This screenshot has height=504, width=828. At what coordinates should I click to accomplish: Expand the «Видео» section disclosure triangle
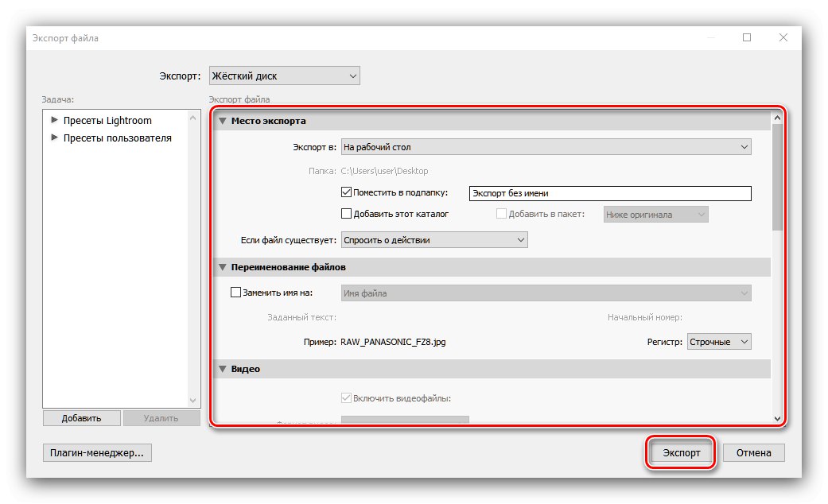(x=223, y=369)
